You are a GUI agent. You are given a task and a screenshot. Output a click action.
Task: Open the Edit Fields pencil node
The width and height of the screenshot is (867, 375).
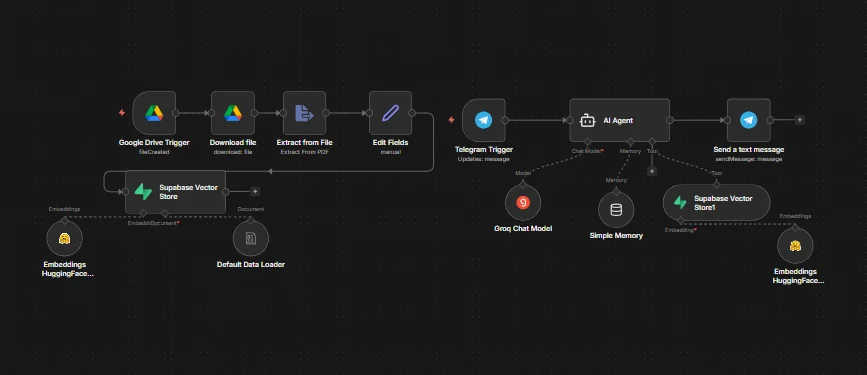click(390, 113)
